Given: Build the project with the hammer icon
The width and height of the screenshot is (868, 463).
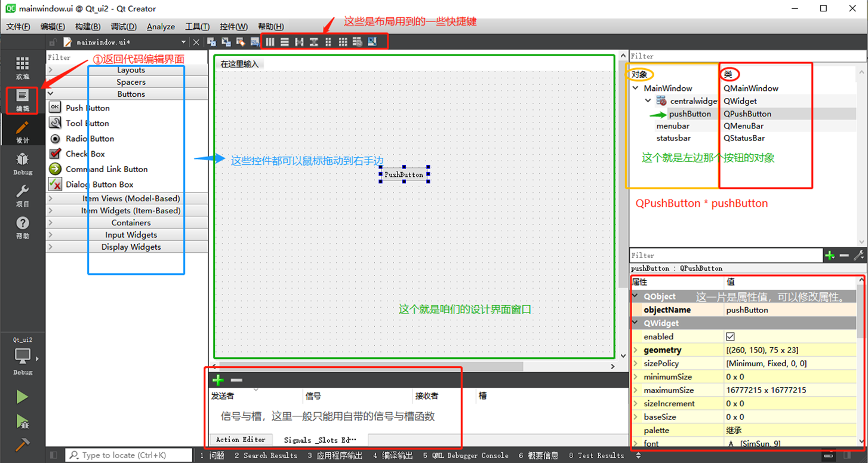Looking at the screenshot, I should coord(22,444).
